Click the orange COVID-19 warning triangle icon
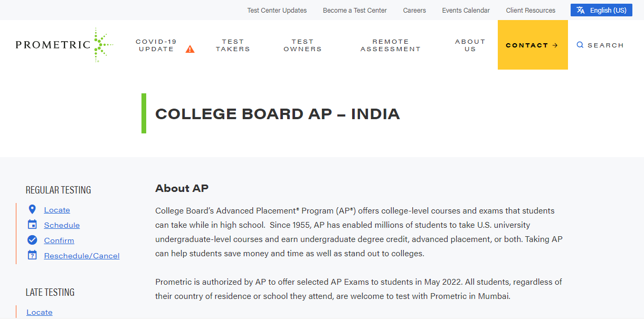Screen dimensions: 644x319 tap(190, 49)
